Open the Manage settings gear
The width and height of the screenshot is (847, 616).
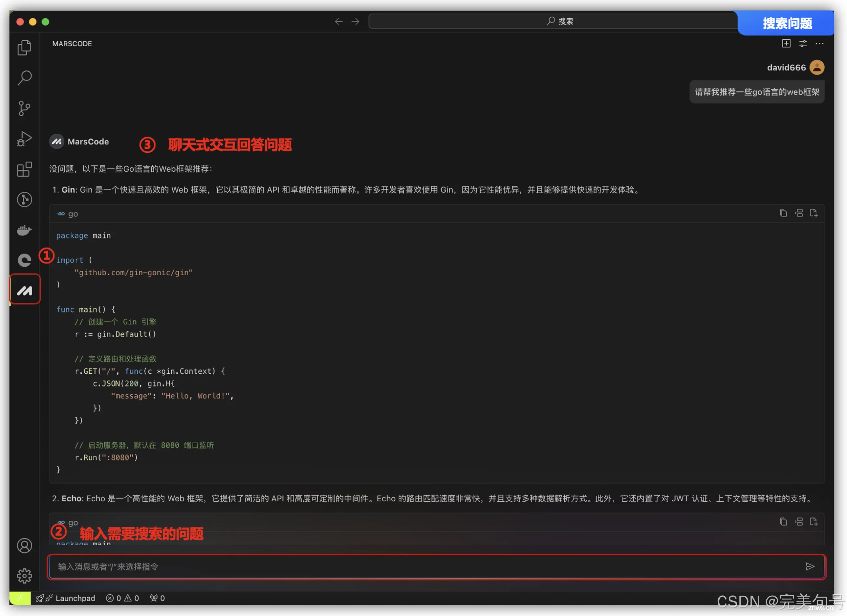click(x=24, y=576)
